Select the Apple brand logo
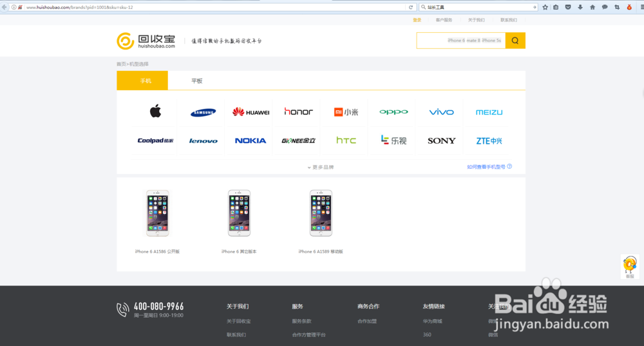Screen dimensions: 644x346 (x=155, y=111)
